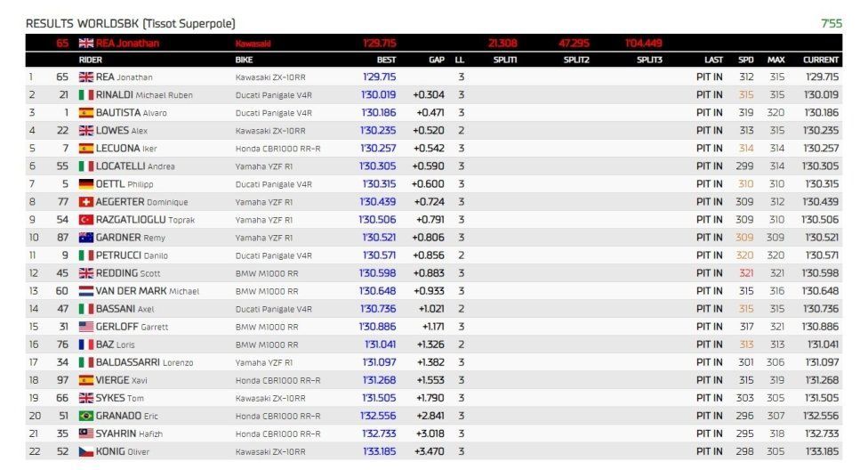Click the red 321 speed for Redding
Viewport: 868px width, 470px height.
[x=746, y=273]
